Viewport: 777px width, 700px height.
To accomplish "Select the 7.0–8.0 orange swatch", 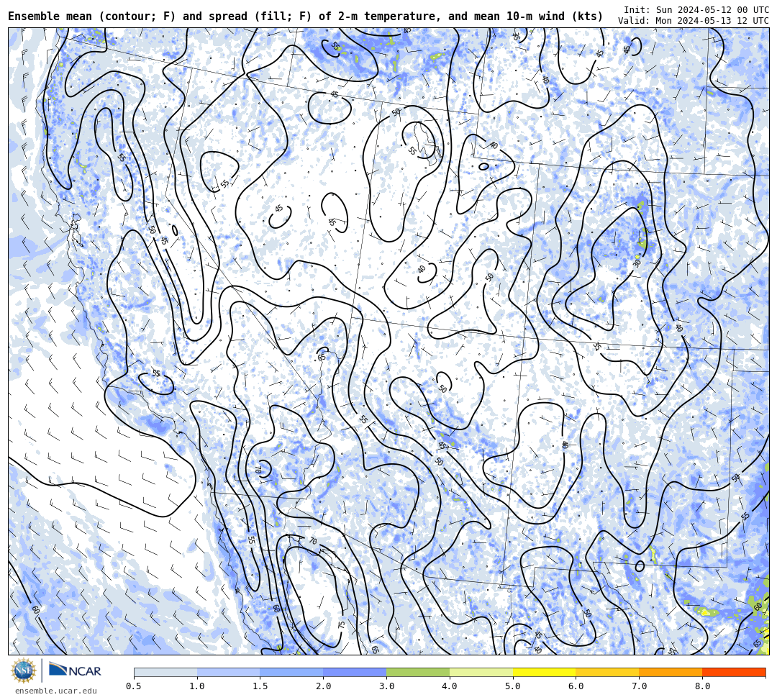I will coord(671,672).
